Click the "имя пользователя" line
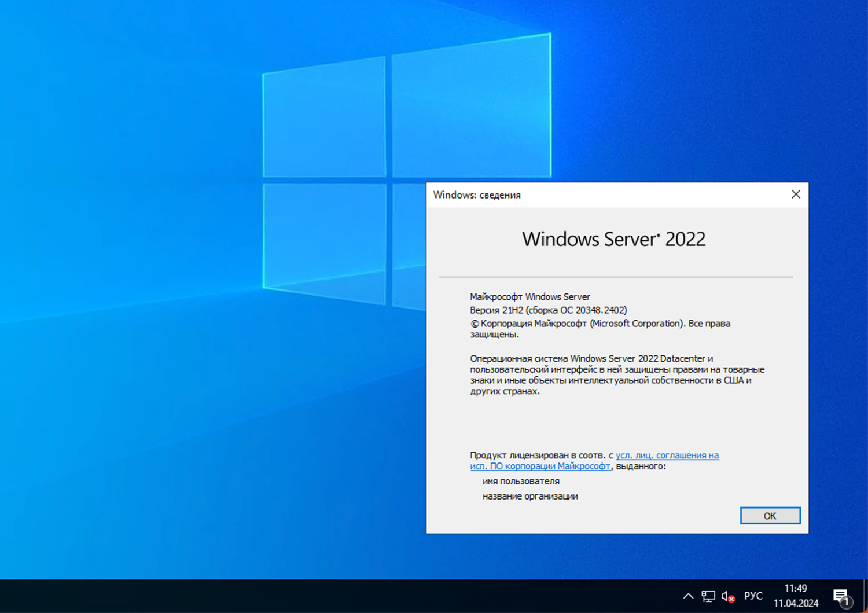 [521, 481]
